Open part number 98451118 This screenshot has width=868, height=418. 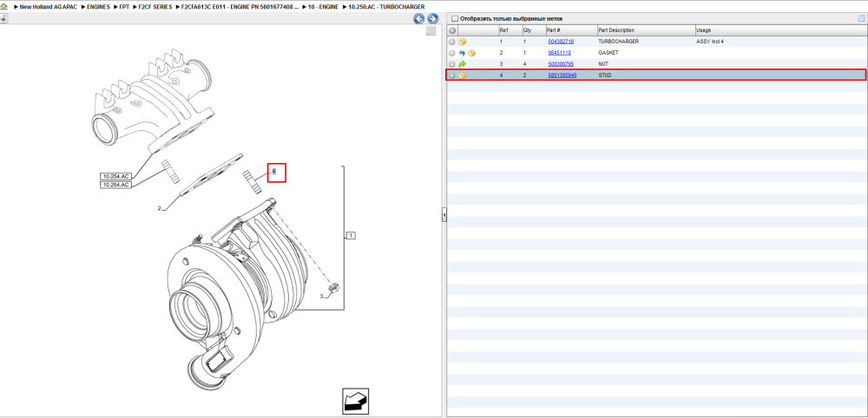(x=559, y=53)
